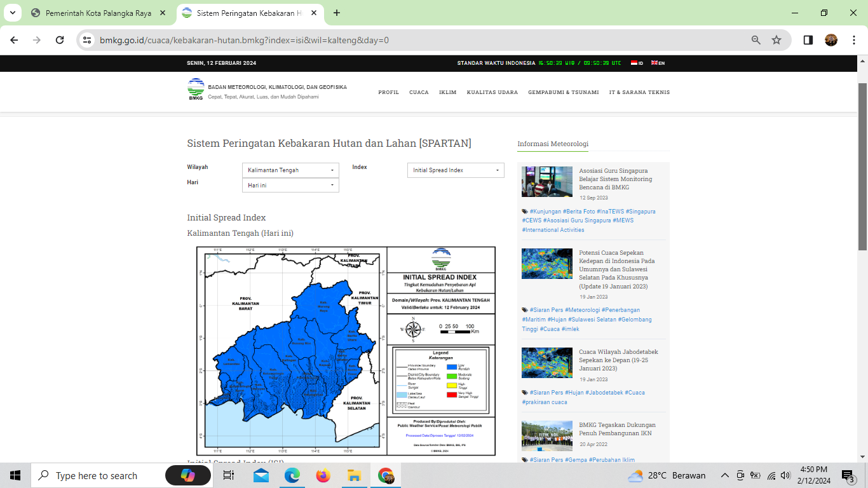Launch Microsoft Edge from the taskbar

pyautogui.click(x=292, y=475)
